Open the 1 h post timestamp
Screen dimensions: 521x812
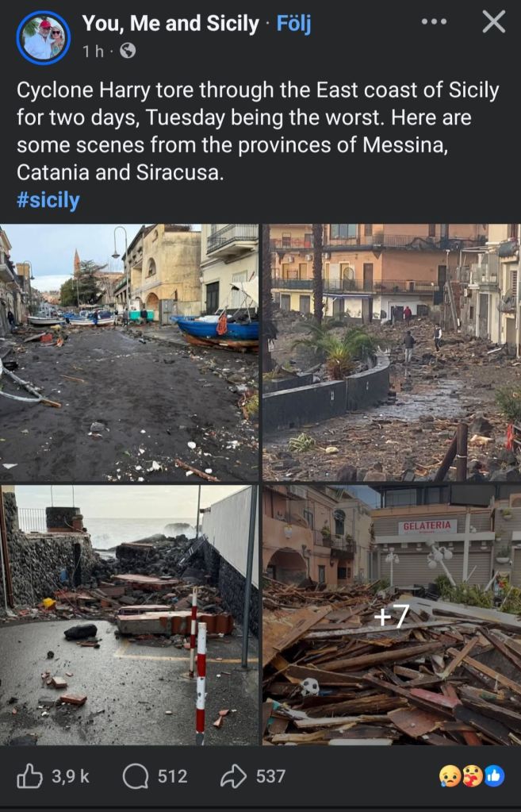(x=93, y=52)
